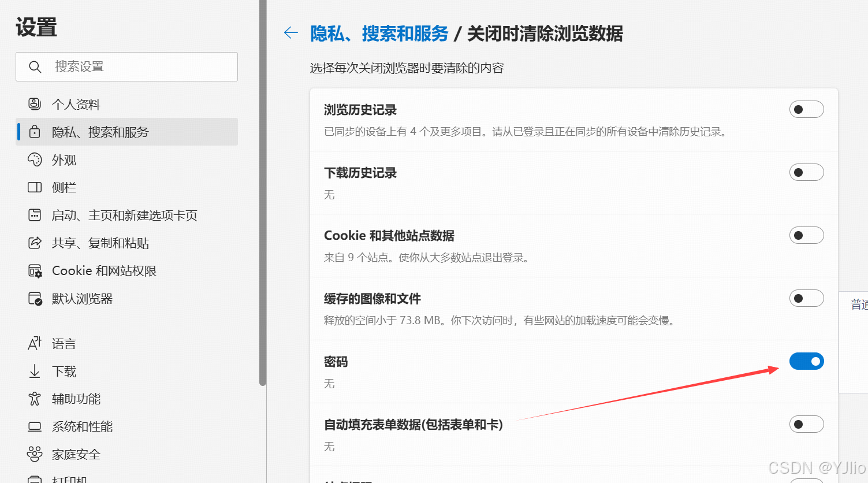868x483 pixels.
Task: Click the 隐私、搜索和服务 breadcrumb link
Action: tap(379, 34)
